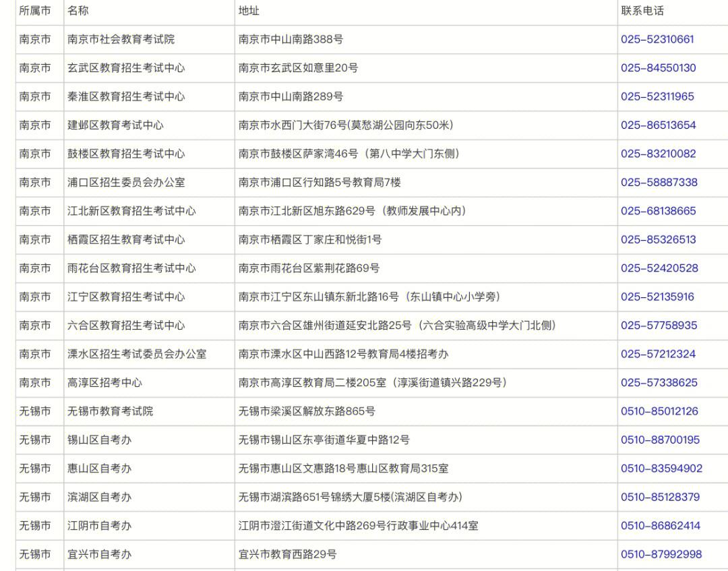Click phone number 025-52135916
728x571 pixels.
(657, 297)
